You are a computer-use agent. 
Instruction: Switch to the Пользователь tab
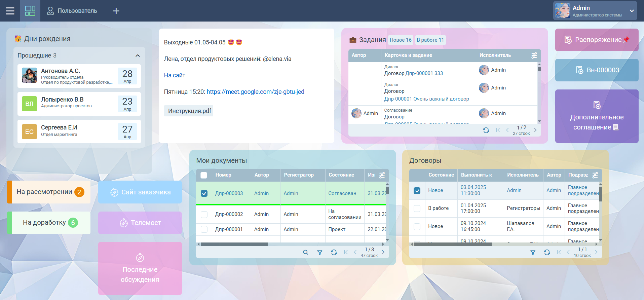tap(72, 11)
